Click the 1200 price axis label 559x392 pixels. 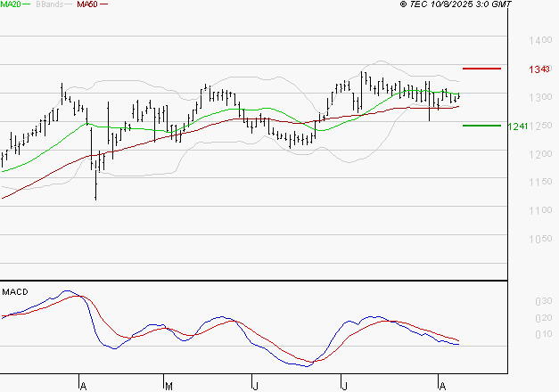[540, 154]
